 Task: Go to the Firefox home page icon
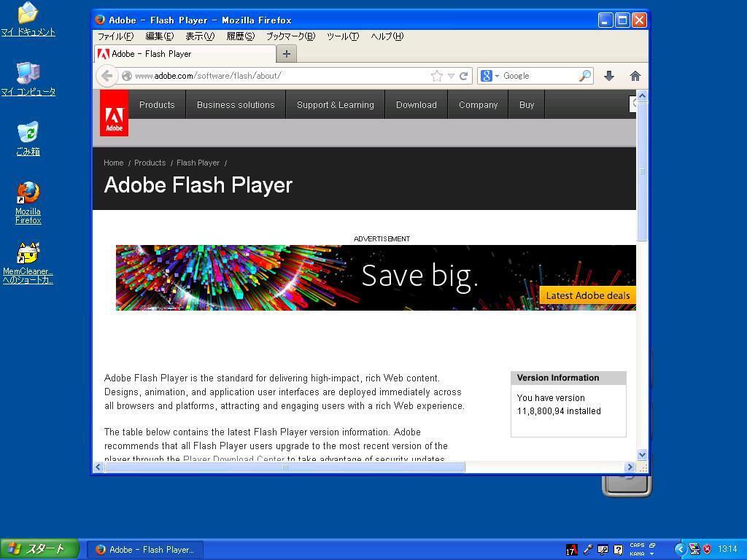click(635, 76)
